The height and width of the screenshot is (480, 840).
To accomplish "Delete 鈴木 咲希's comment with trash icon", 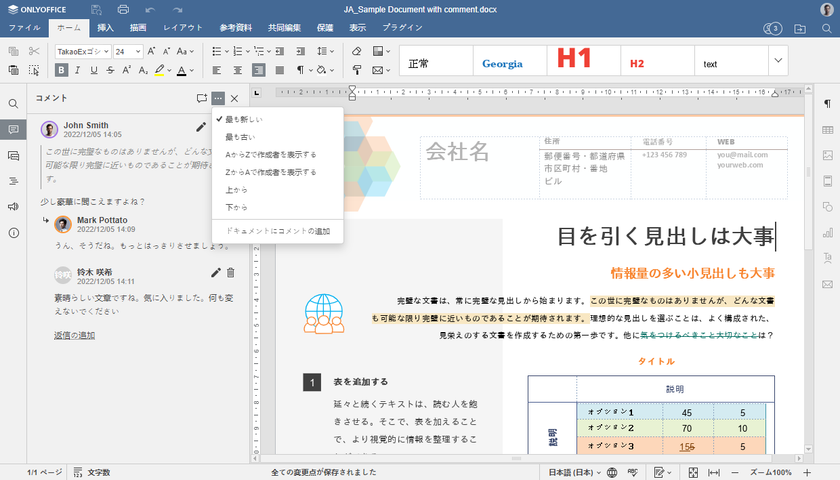I will (x=231, y=273).
